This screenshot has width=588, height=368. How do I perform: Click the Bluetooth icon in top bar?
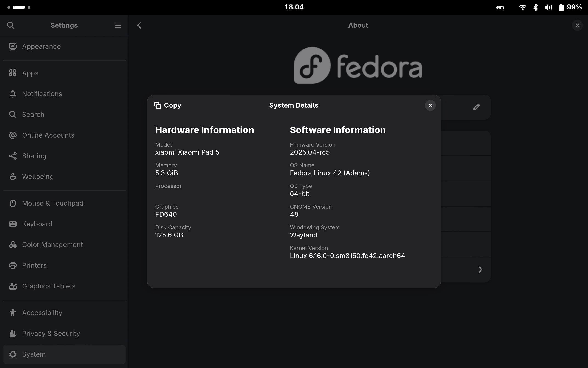click(536, 7)
